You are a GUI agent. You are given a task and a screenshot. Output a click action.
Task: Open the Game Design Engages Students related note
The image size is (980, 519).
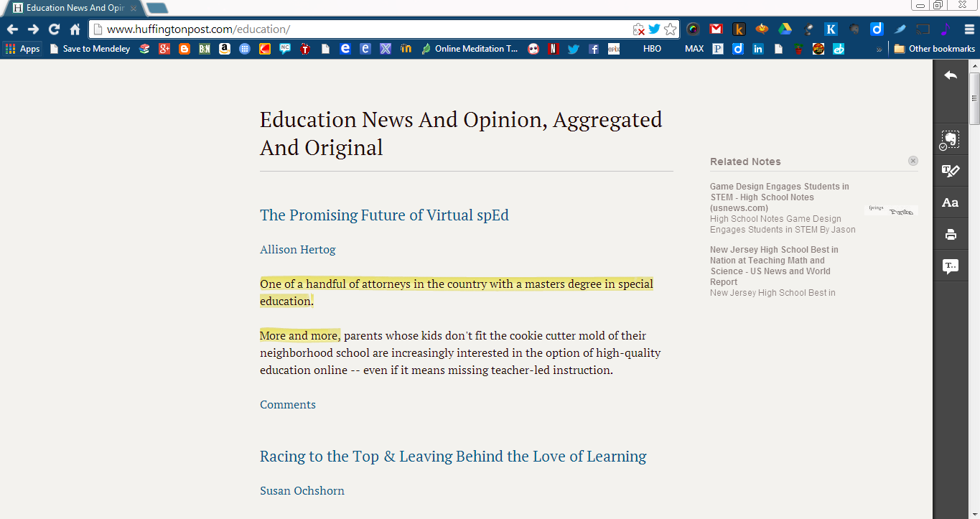[x=779, y=197]
